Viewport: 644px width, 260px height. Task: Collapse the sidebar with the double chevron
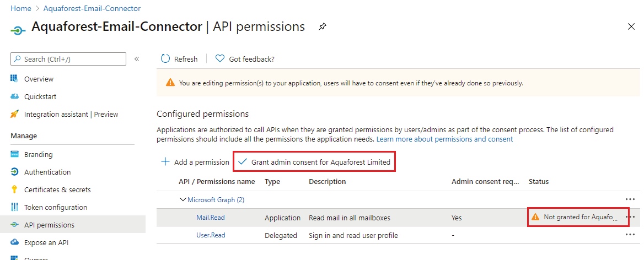(137, 59)
